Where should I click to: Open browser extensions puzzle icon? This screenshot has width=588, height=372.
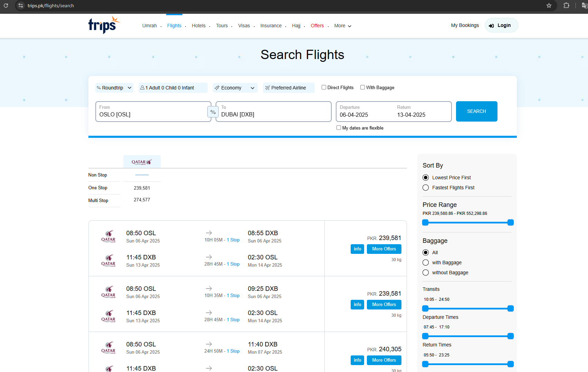pyautogui.click(x=566, y=6)
